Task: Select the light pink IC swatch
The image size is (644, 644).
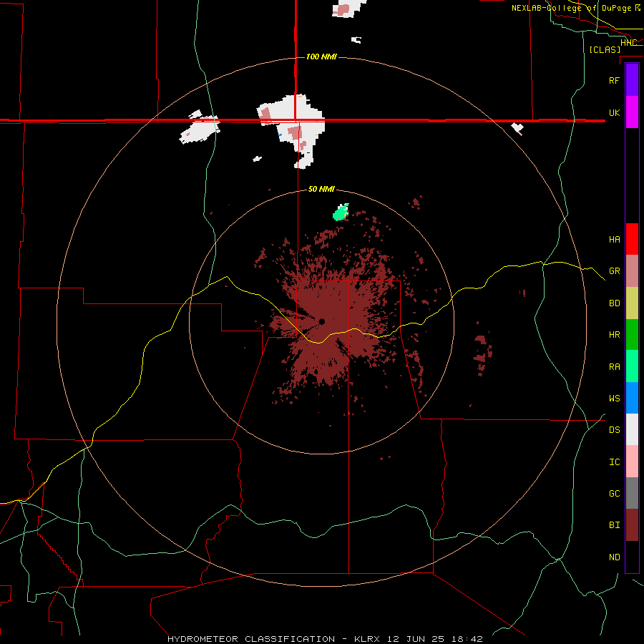Action: coord(632,462)
